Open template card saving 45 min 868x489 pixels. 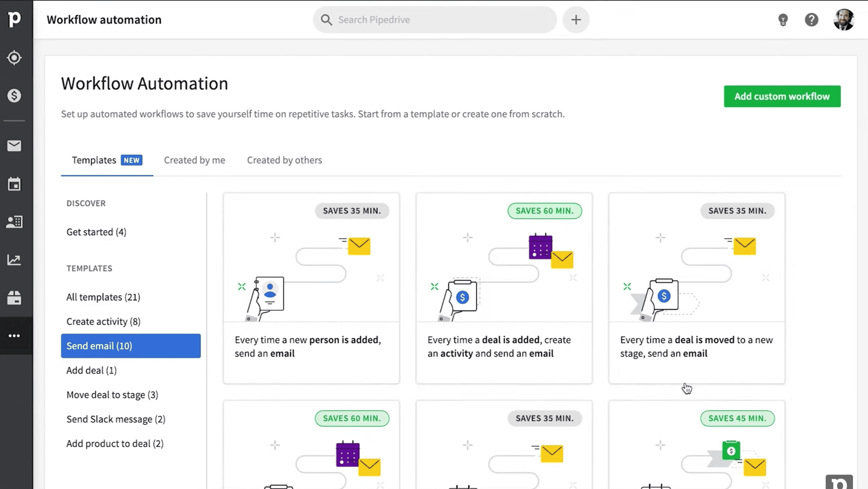click(x=697, y=445)
